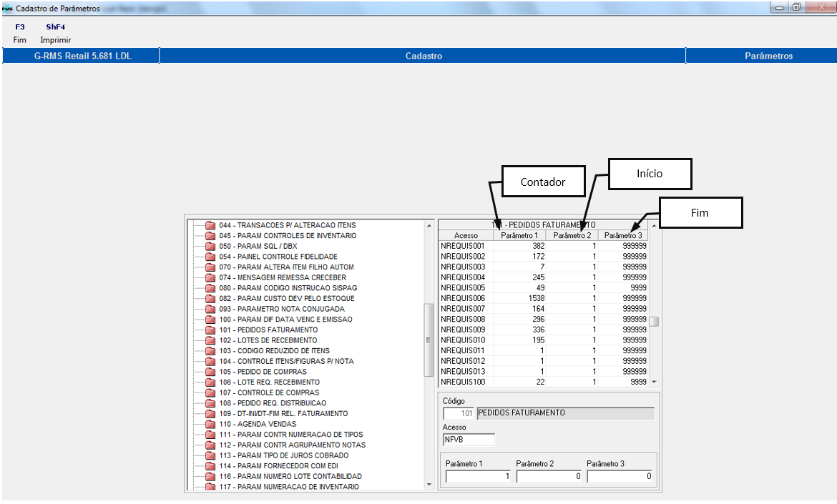Click folder icon beside 093 - PARAMETRO NOTA CONJUGADA
This screenshot has height=504, width=837.
tap(210, 310)
